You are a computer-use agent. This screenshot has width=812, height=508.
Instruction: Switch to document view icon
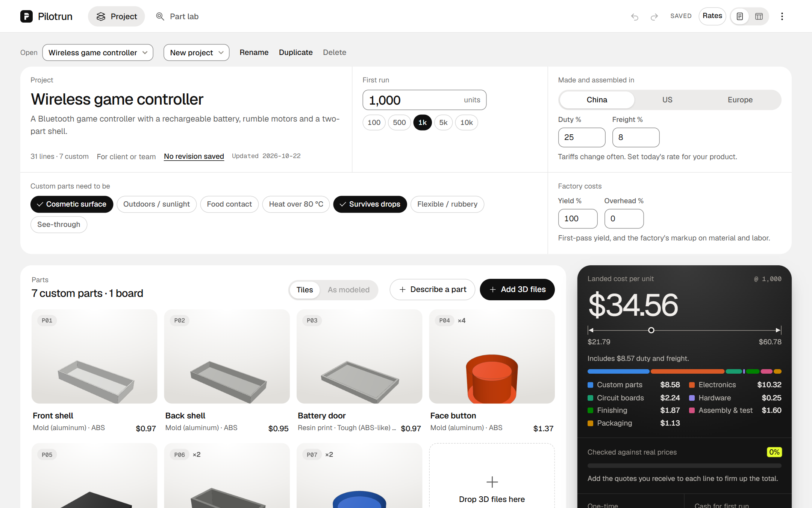pos(740,16)
